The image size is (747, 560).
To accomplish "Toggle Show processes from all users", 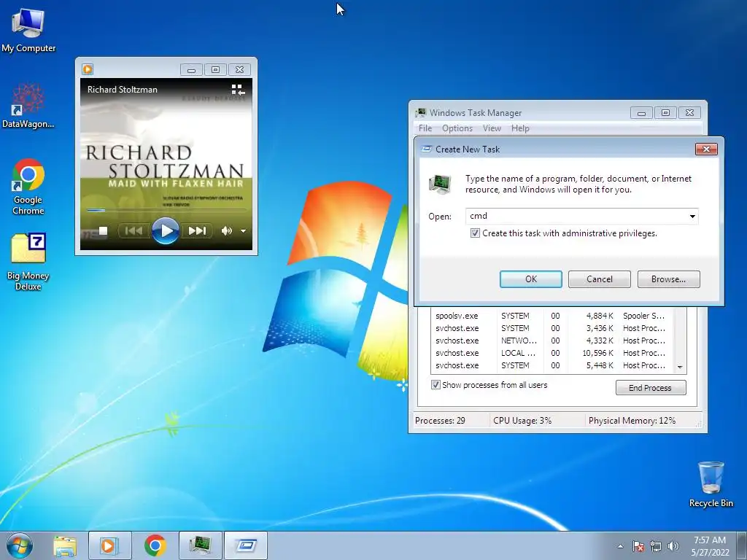I will pyautogui.click(x=436, y=385).
